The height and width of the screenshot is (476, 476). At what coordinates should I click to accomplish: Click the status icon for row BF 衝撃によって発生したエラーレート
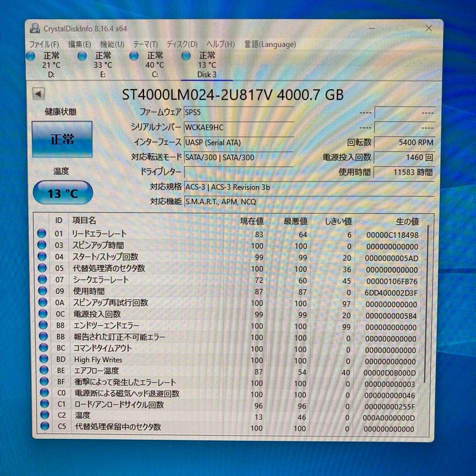point(45,381)
